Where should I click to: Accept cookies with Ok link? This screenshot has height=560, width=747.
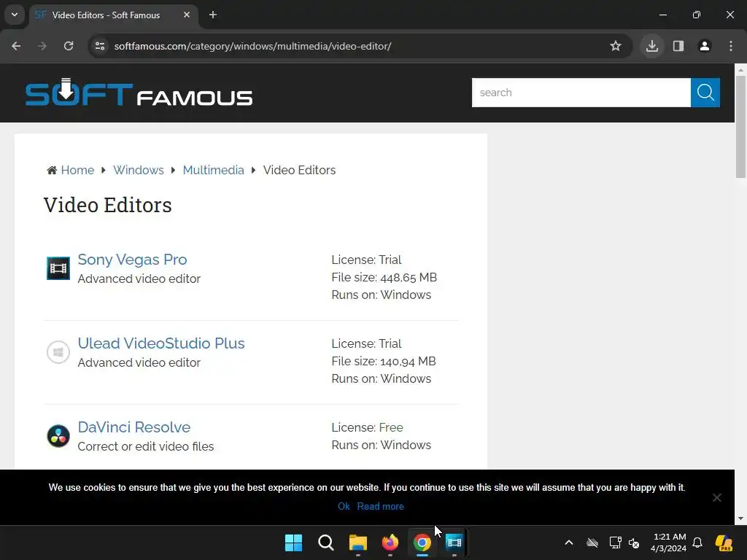344,506
